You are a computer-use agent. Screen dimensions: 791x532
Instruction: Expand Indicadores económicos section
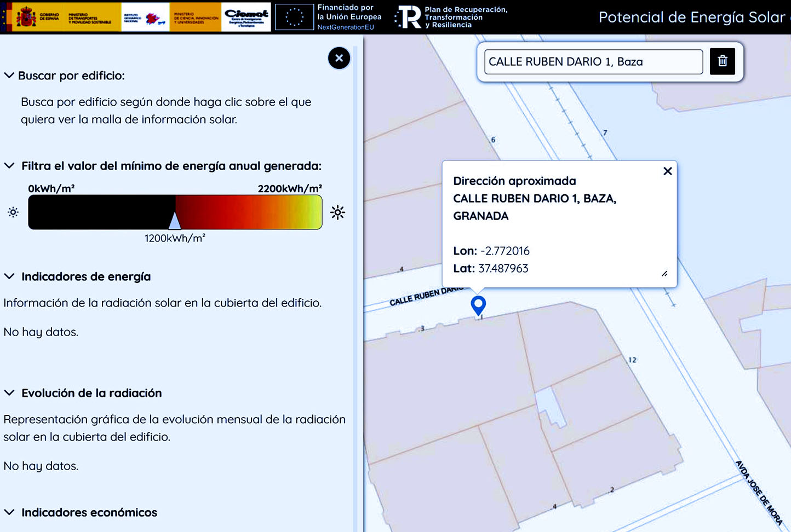(x=9, y=512)
